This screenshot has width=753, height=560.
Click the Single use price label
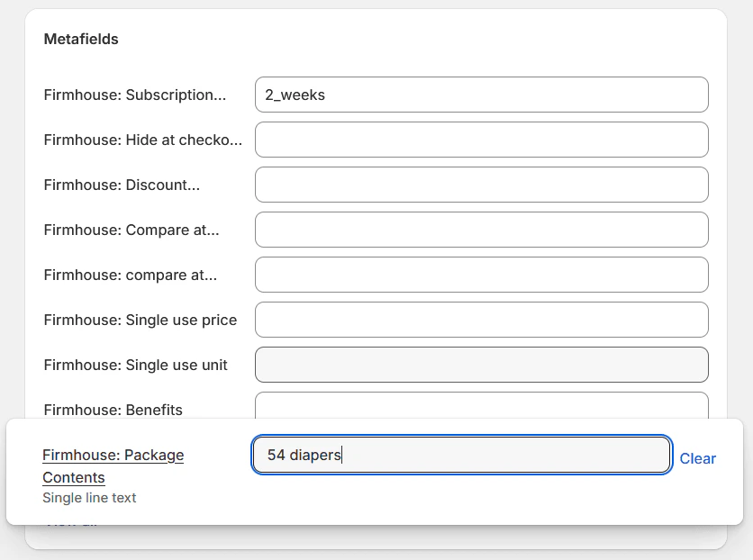coord(141,320)
